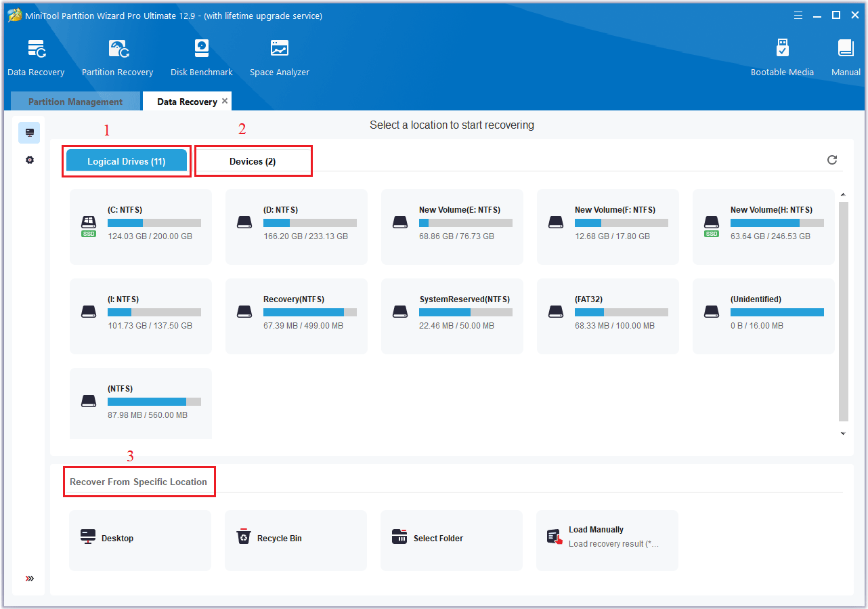This screenshot has width=868, height=609.
Task: Launch Partition Recovery from the toolbar
Action: coord(118,49)
